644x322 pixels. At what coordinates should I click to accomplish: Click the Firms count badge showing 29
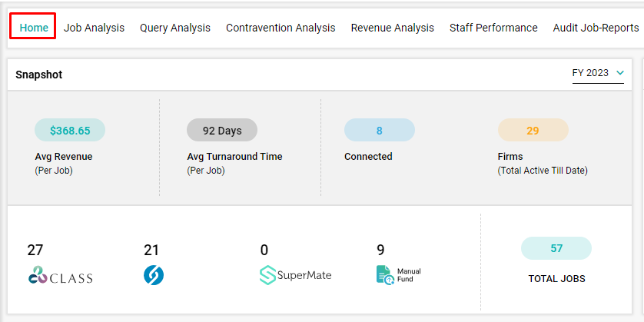[x=533, y=130]
